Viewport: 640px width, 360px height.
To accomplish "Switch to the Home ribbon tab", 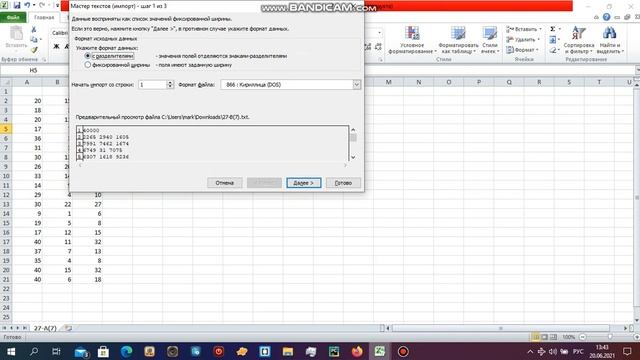I will coord(44,17).
